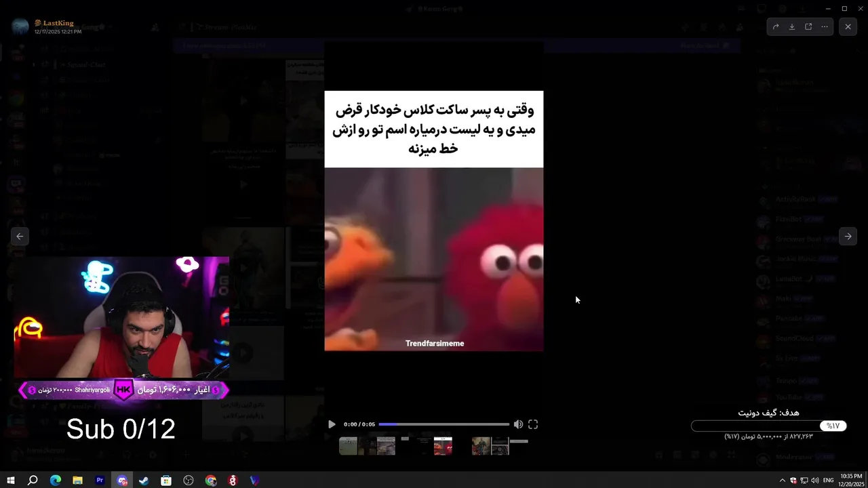This screenshot has width=868, height=488.
Task: Open the purple V app on taskbar
Action: click(x=255, y=481)
